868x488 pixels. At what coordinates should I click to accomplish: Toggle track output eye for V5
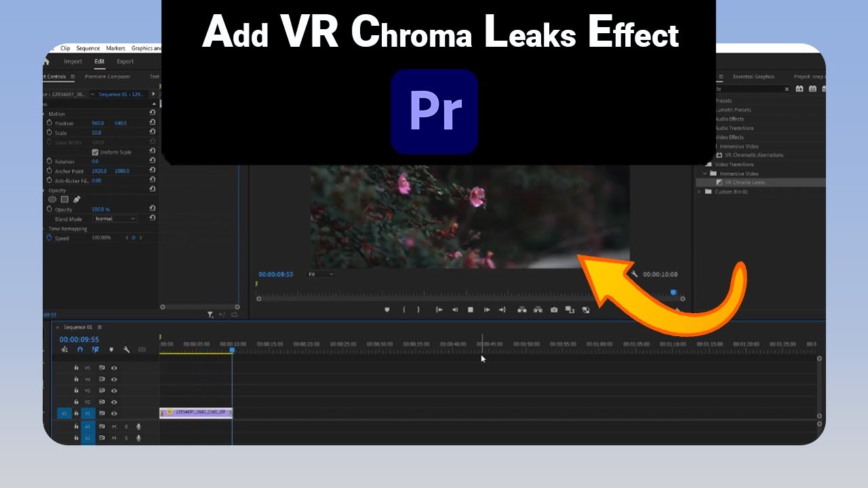(x=114, y=368)
